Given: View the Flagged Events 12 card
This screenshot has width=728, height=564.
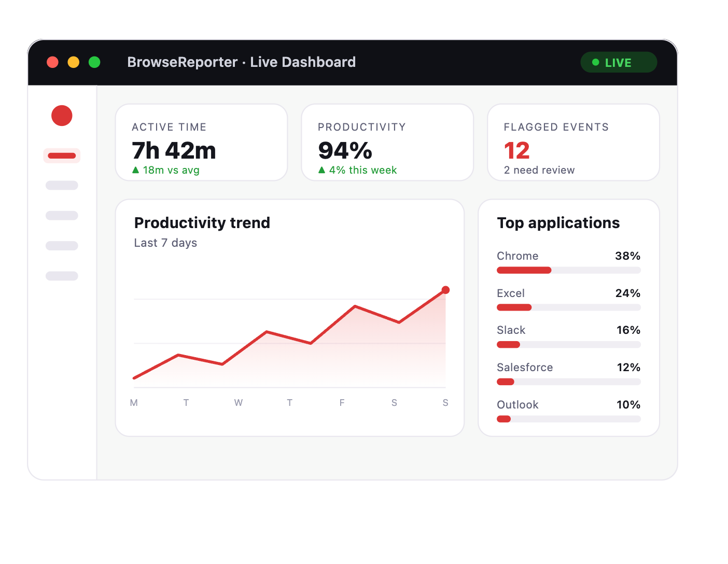Looking at the screenshot, I should (573, 143).
